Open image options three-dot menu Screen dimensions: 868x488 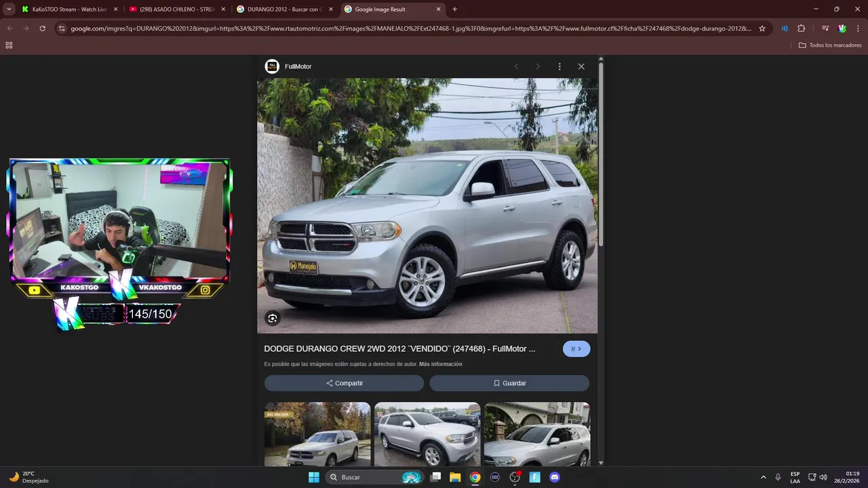[x=559, y=66]
